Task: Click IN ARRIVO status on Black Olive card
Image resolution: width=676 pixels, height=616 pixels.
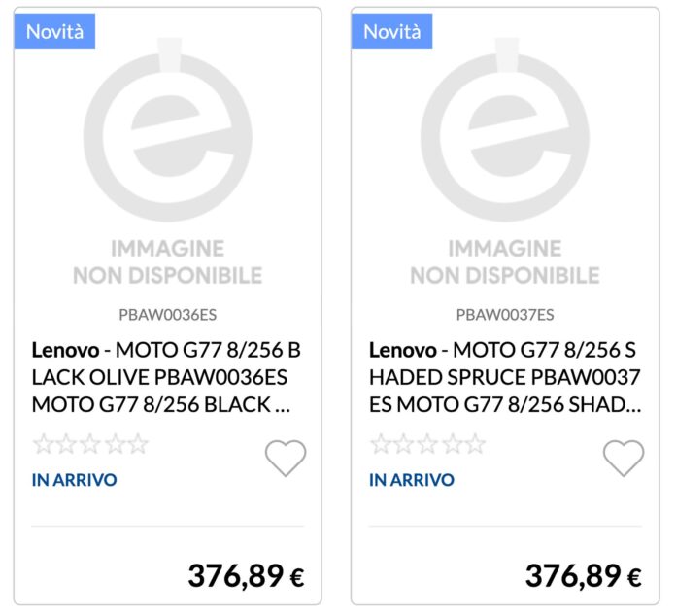Action: 74,480
